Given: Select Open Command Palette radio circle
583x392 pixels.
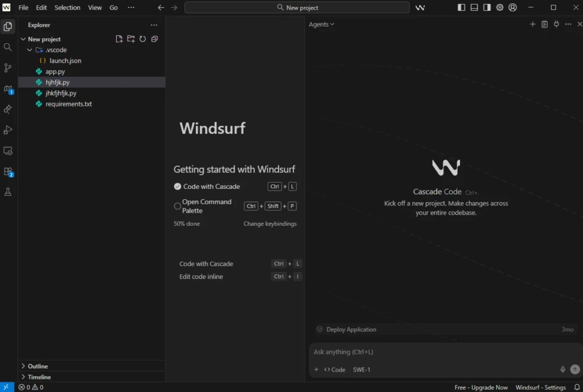Looking at the screenshot, I should pos(178,206).
